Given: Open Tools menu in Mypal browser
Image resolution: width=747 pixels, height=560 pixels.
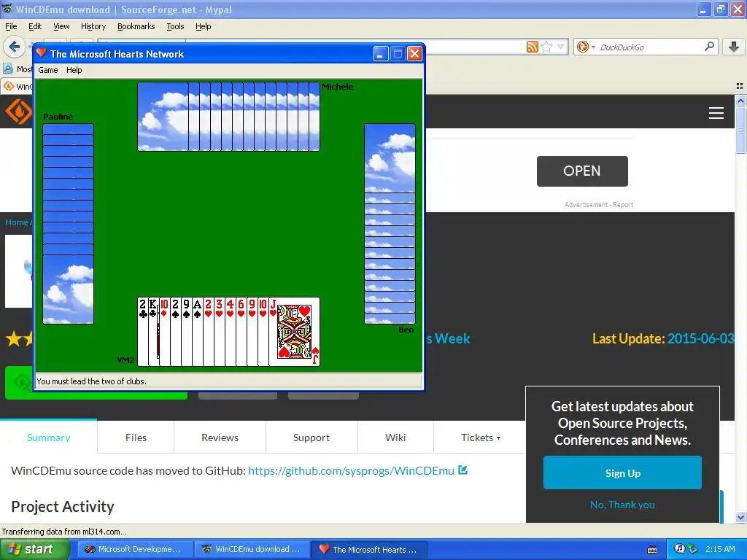Looking at the screenshot, I should click(175, 26).
